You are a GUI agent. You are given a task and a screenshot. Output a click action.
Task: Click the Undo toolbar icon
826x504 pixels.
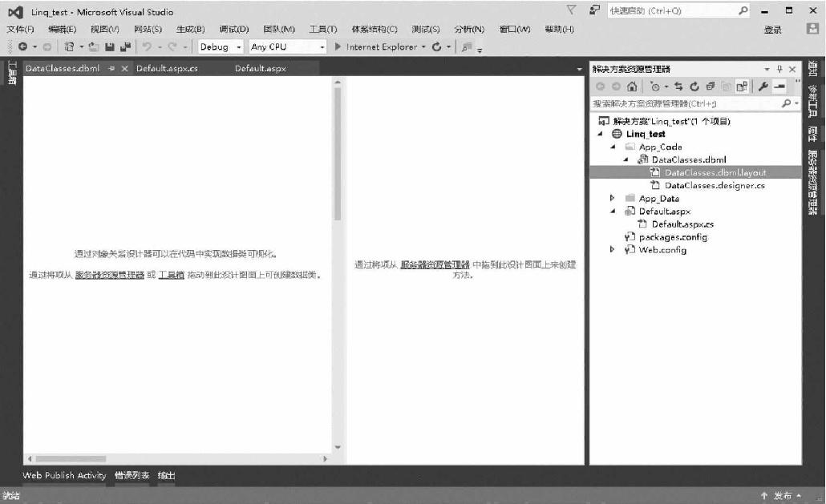pyautogui.click(x=147, y=46)
